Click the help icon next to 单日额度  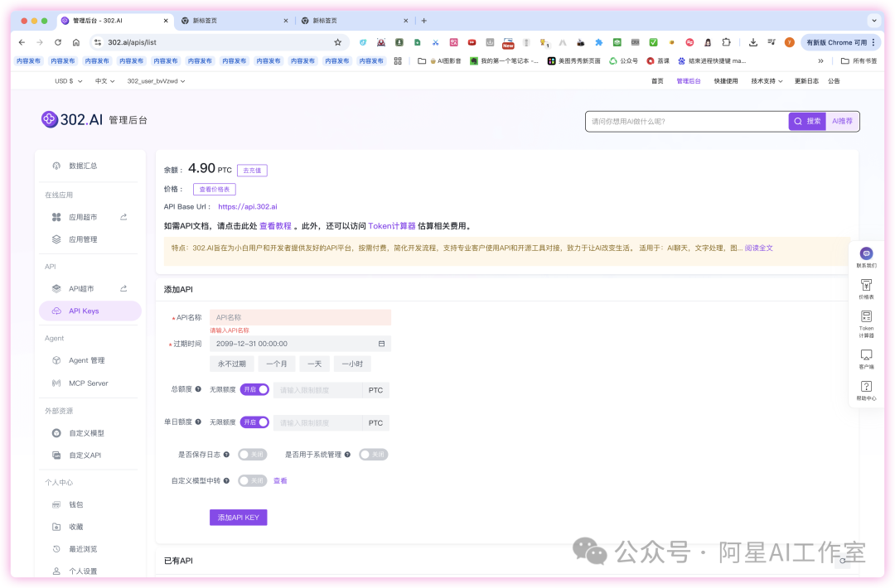pyautogui.click(x=198, y=422)
